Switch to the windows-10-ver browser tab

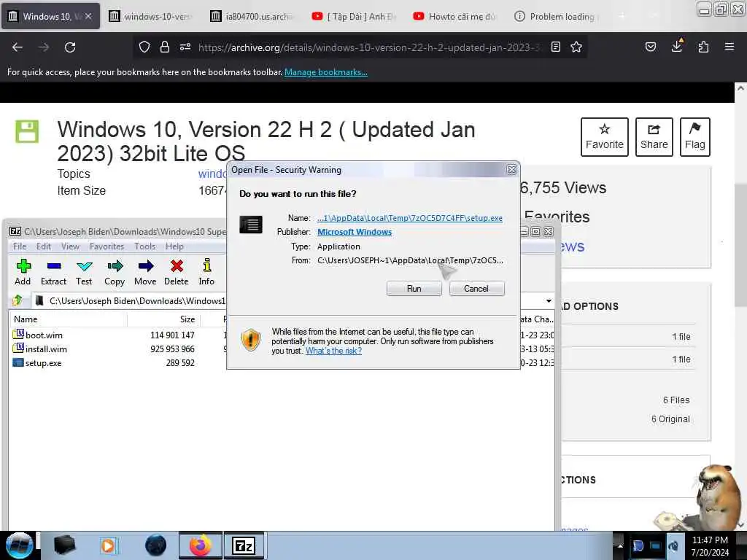tap(152, 16)
